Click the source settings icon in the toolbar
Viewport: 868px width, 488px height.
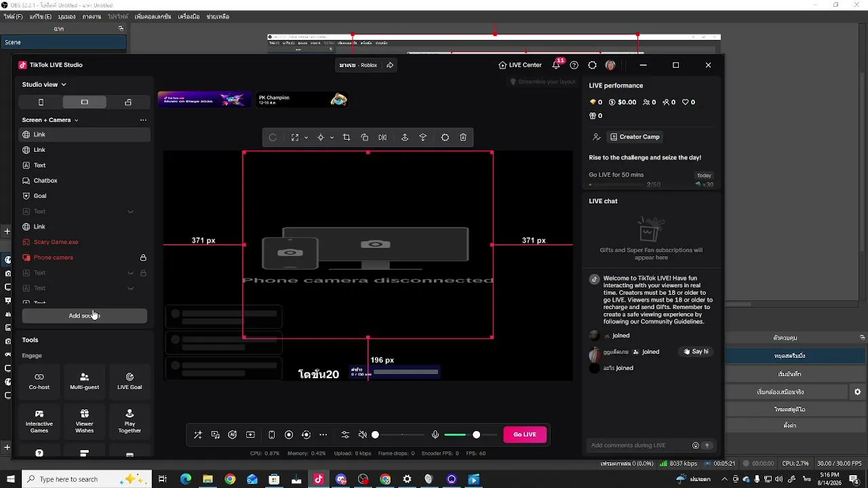pos(445,138)
